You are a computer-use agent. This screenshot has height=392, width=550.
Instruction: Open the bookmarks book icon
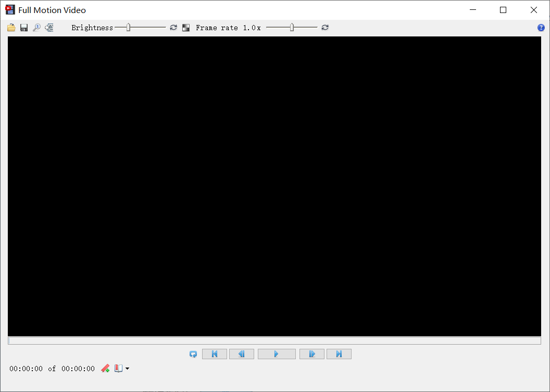coord(119,369)
